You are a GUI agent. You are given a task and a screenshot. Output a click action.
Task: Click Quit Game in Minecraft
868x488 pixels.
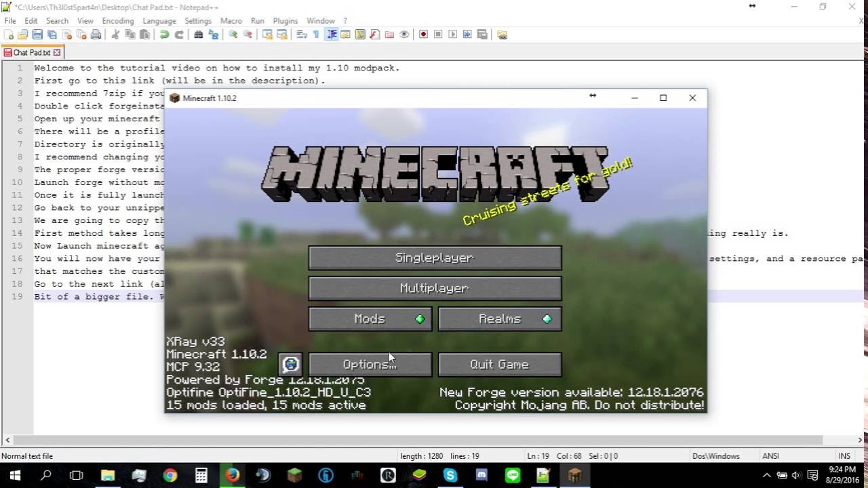[x=500, y=364]
